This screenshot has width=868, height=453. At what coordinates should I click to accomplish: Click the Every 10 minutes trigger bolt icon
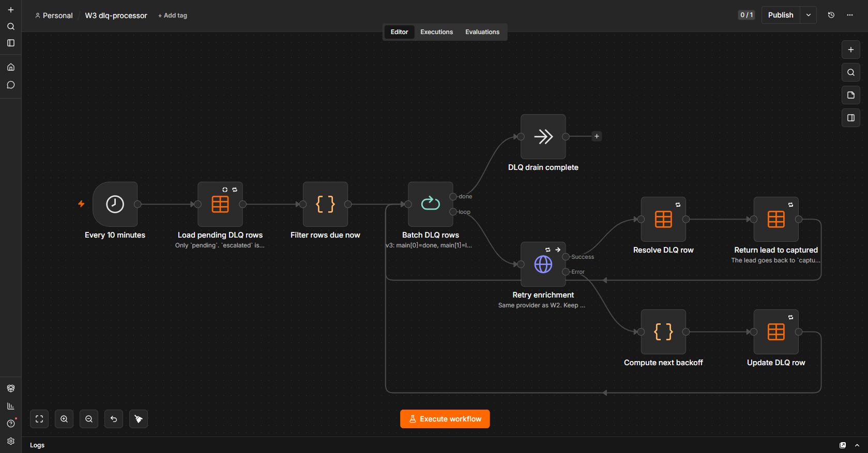coord(81,204)
